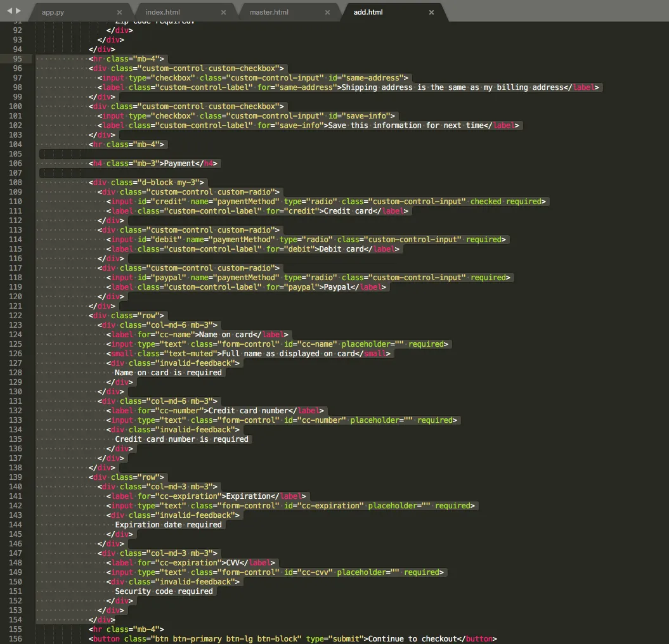Click 'Save this information for next time' text
Screen dimensions: 669x644
[x=406, y=126]
